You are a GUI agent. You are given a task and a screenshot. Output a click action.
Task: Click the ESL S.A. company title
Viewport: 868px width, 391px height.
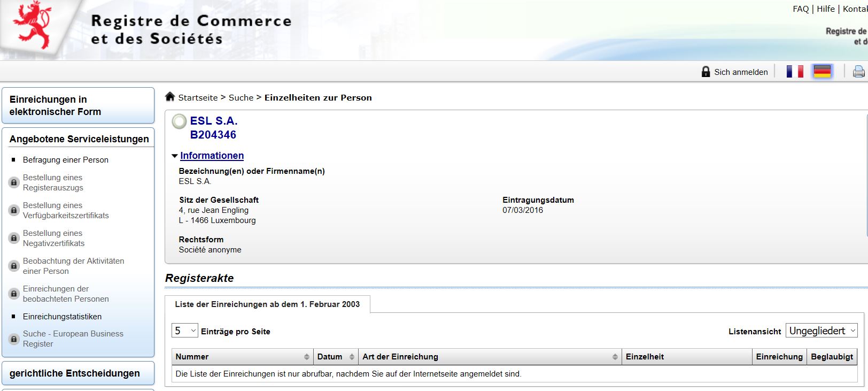pyautogui.click(x=214, y=121)
